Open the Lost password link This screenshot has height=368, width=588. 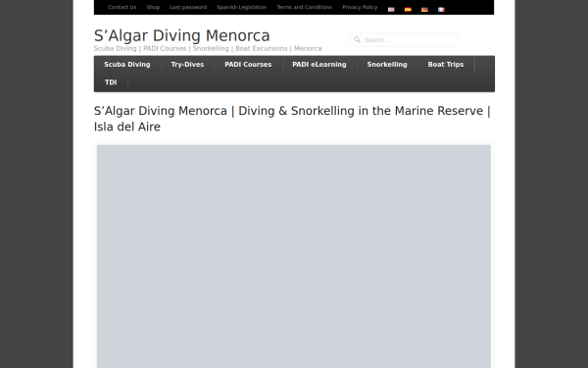point(188,7)
